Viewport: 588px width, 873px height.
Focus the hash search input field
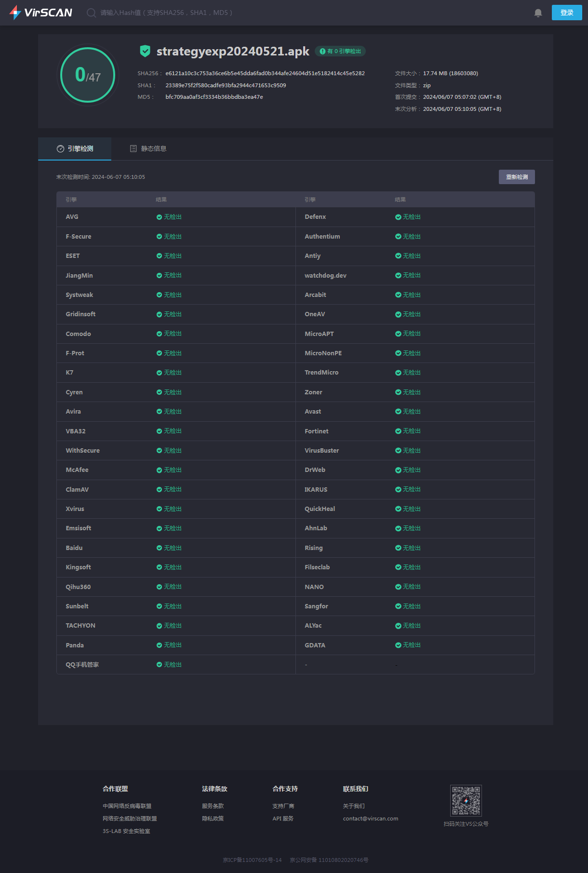coord(166,13)
